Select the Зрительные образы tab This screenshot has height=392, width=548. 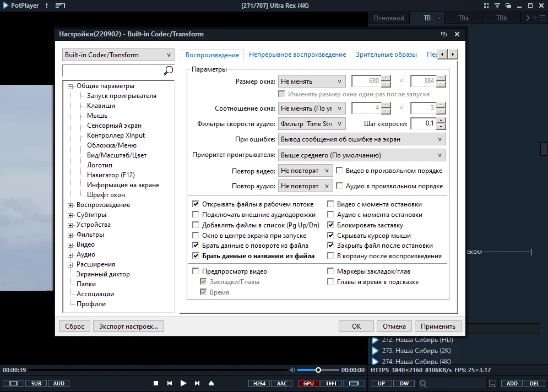point(386,55)
